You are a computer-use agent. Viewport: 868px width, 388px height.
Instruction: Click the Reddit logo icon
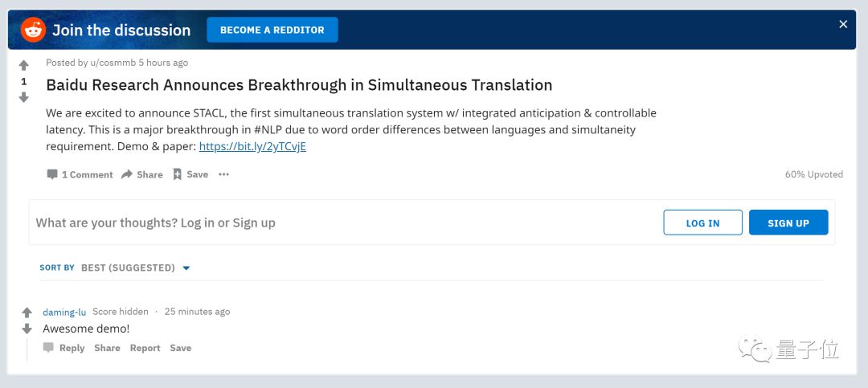[34, 30]
